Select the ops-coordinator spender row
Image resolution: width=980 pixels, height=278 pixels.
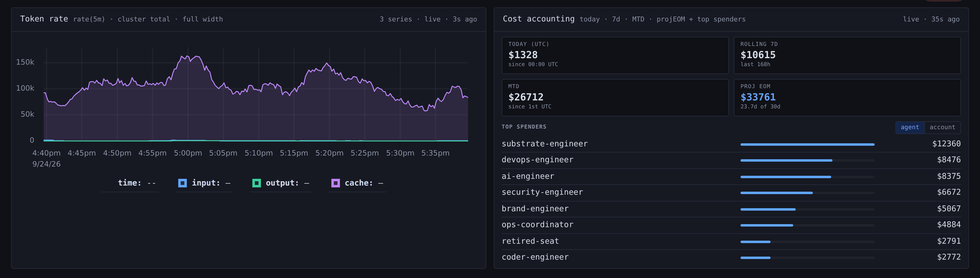(x=731, y=225)
